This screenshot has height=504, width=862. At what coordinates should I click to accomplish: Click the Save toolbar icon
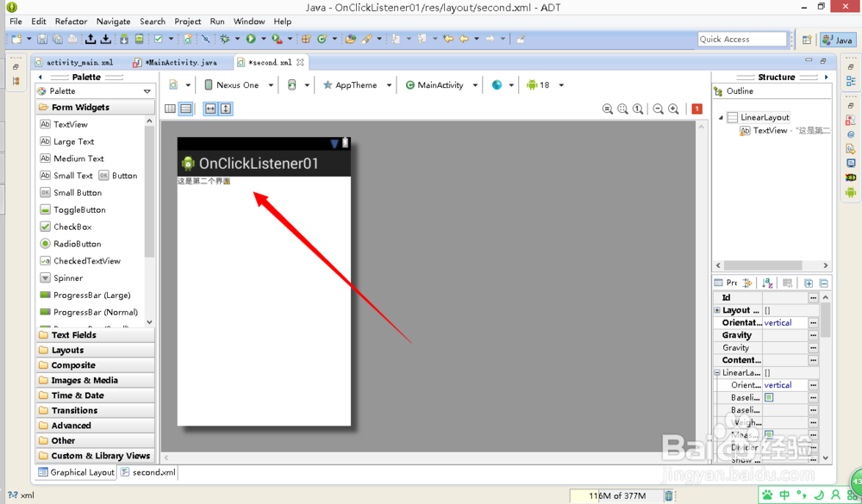pyautogui.click(x=42, y=39)
